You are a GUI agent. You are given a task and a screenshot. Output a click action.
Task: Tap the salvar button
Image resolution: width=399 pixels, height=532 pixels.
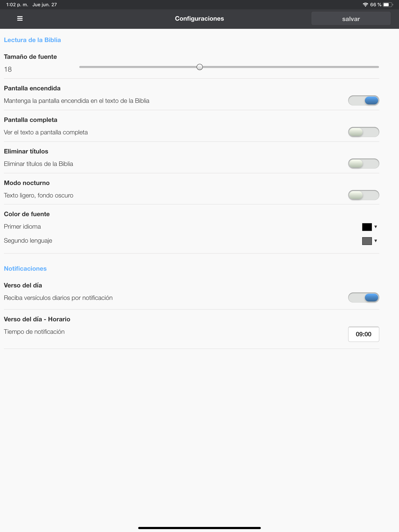pos(351,18)
